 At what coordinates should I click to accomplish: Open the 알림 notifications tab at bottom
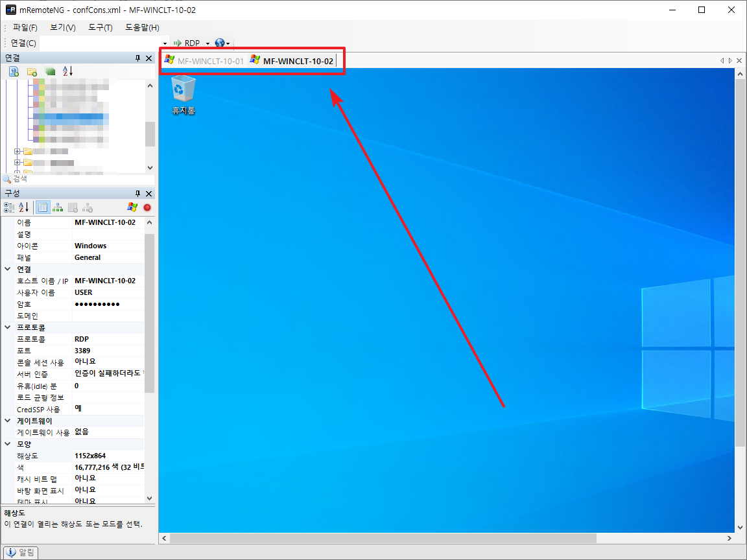pyautogui.click(x=20, y=552)
